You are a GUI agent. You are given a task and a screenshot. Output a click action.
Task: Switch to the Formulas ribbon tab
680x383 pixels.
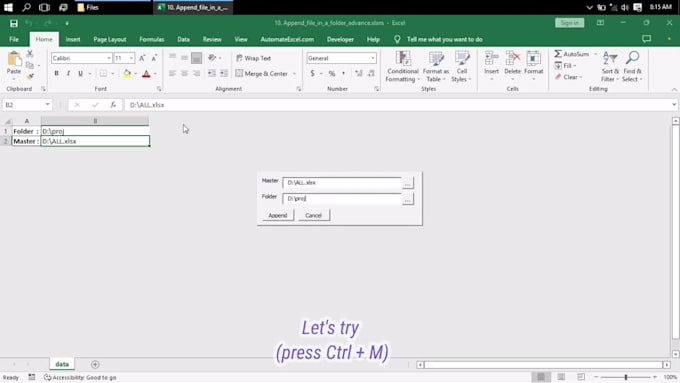point(151,39)
